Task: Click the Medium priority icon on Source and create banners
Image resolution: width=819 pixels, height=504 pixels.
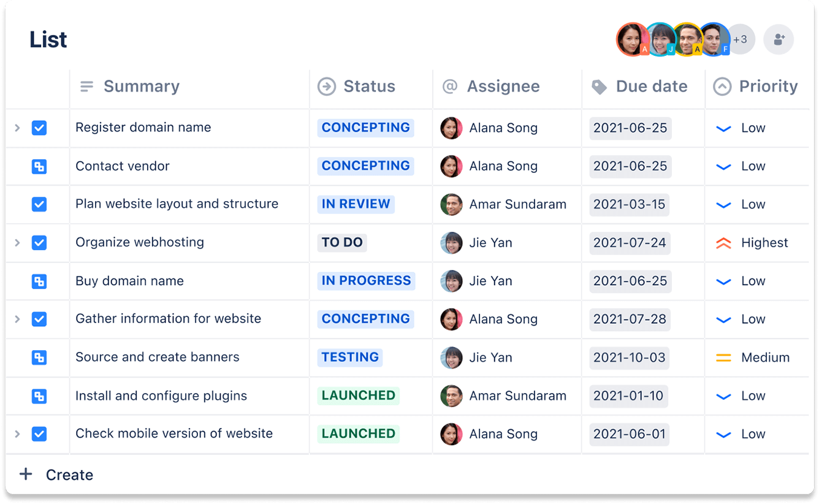Action: click(723, 357)
